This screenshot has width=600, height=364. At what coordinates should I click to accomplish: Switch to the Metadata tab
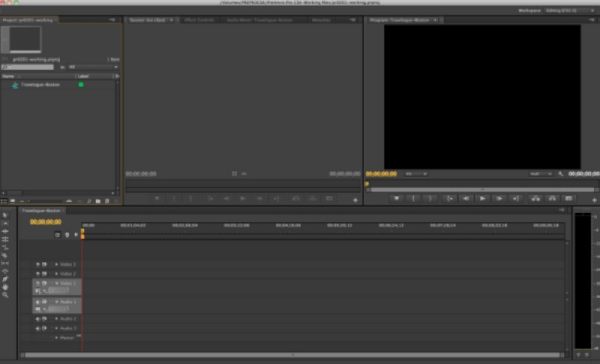pos(321,20)
